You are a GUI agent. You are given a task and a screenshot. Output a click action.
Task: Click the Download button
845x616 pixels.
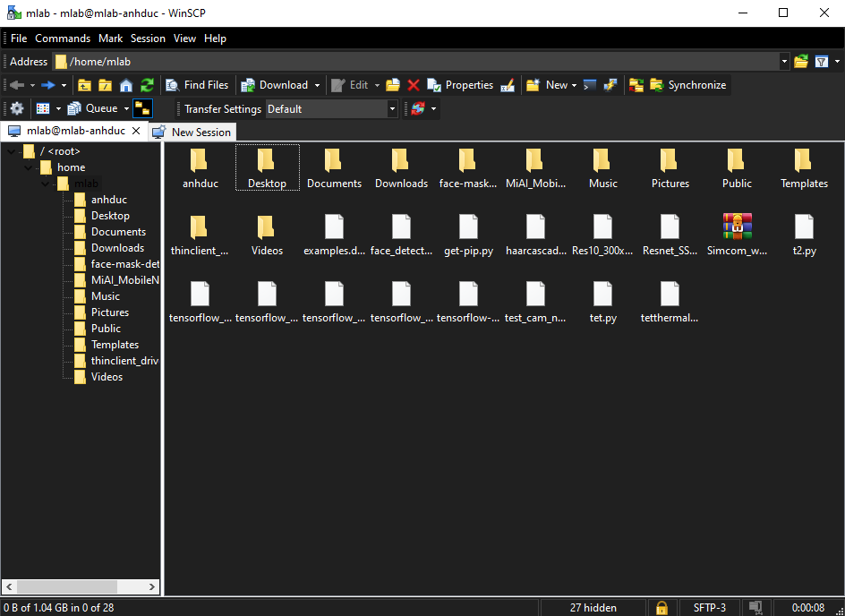(x=275, y=85)
